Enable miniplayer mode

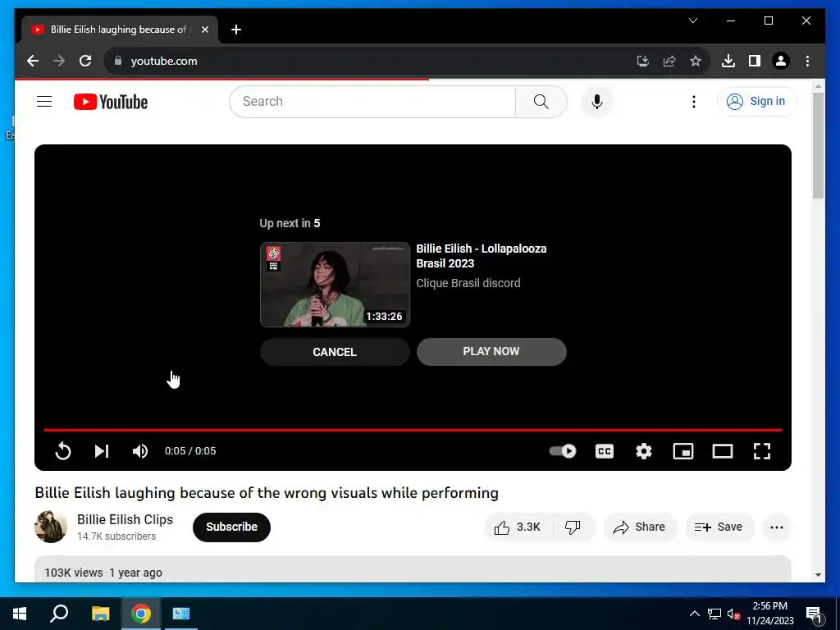coord(683,450)
